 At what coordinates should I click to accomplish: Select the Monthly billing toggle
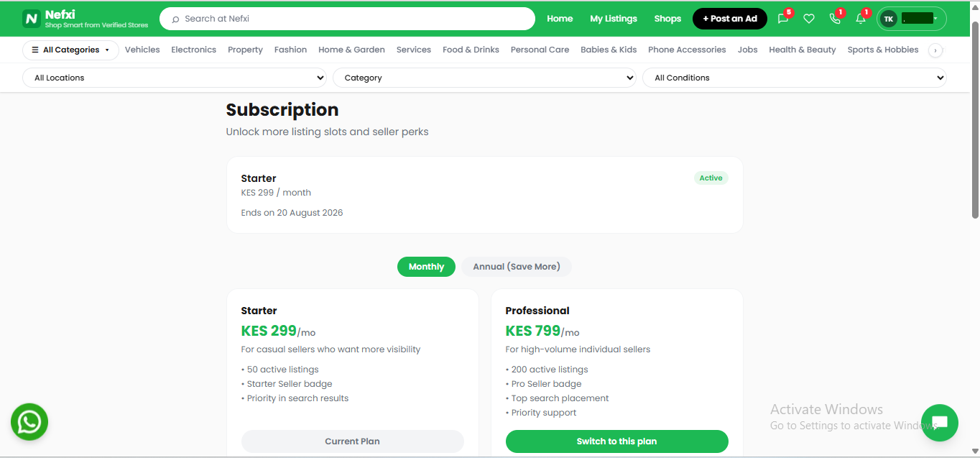[426, 267]
